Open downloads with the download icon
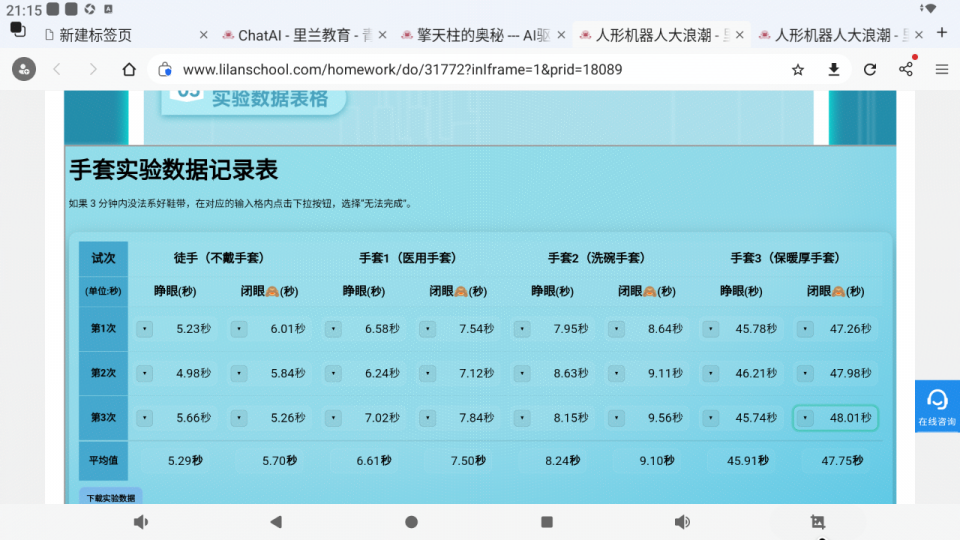Image resolution: width=960 pixels, height=540 pixels. point(833,70)
